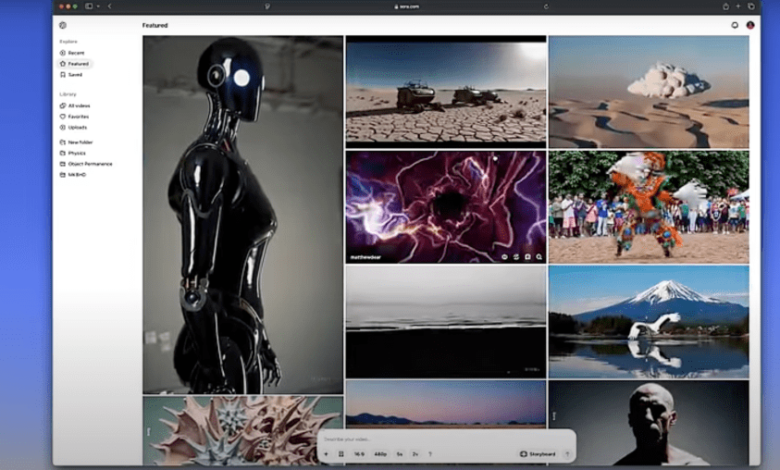This screenshot has width=780, height=470.
Task: Open the Recent videos section
Action: click(75, 52)
